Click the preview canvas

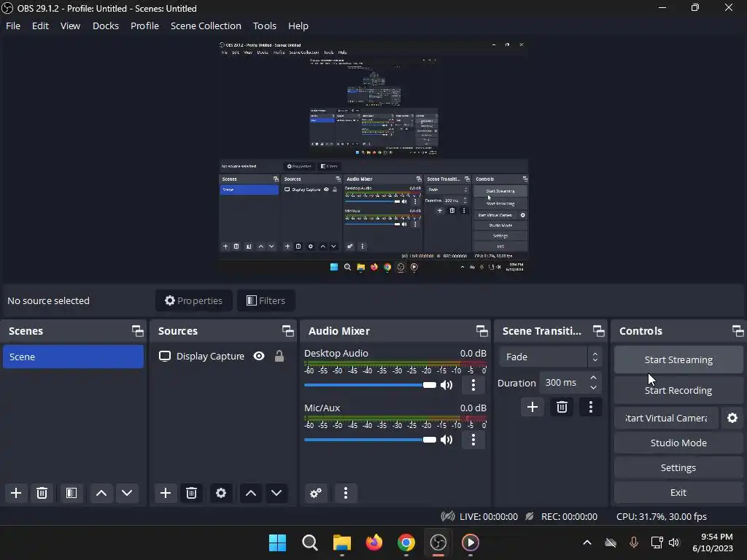373,157
